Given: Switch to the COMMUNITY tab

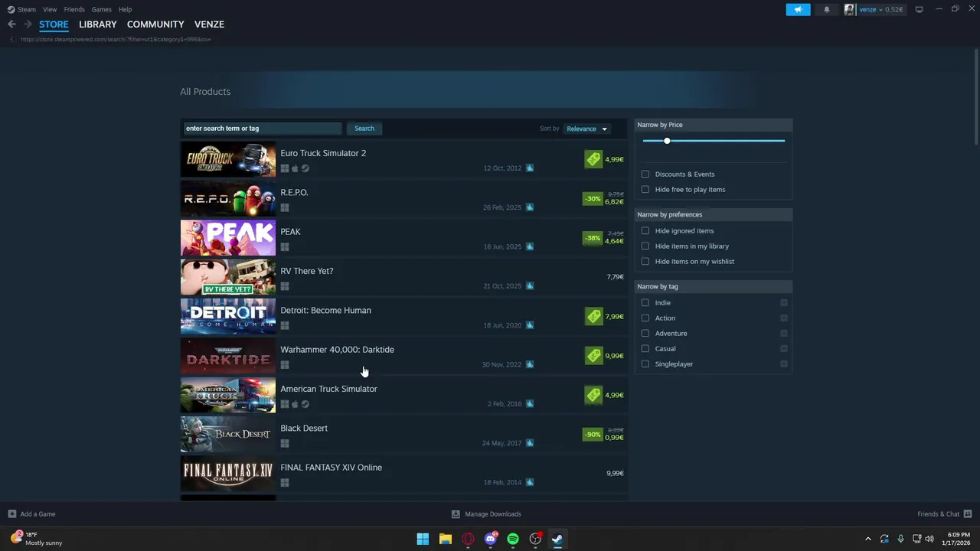Looking at the screenshot, I should click(155, 24).
